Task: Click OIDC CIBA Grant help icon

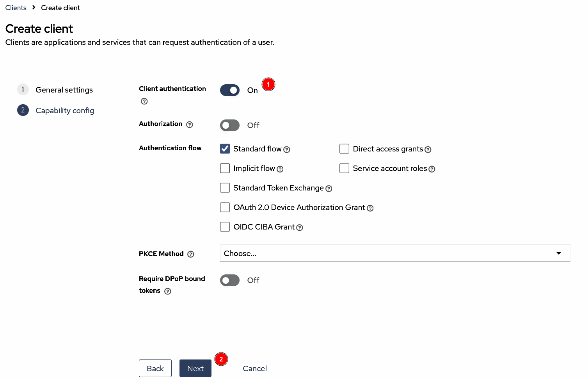Action: 300,228
